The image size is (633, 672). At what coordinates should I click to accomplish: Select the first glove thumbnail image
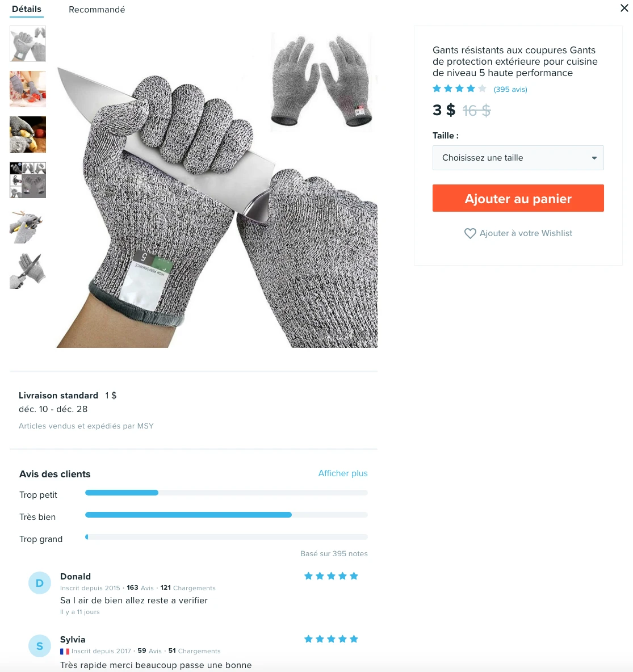click(x=28, y=44)
